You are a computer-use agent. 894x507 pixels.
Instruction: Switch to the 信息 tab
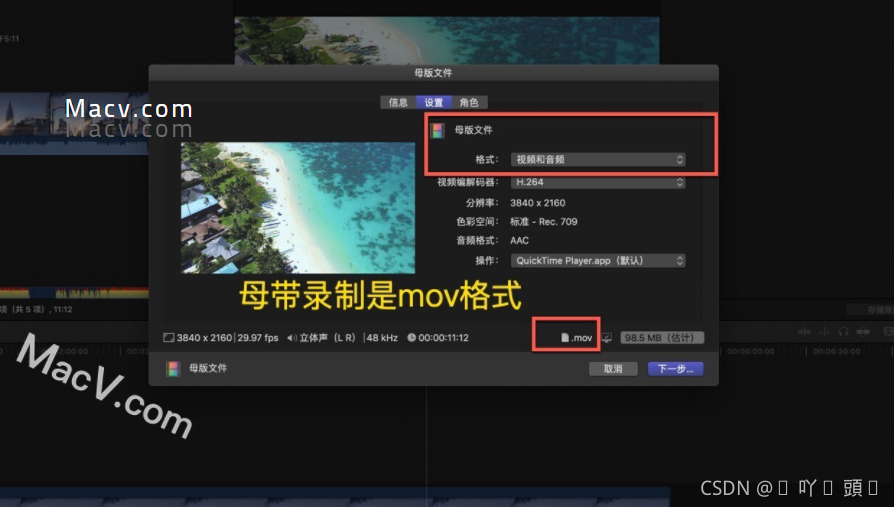point(398,103)
